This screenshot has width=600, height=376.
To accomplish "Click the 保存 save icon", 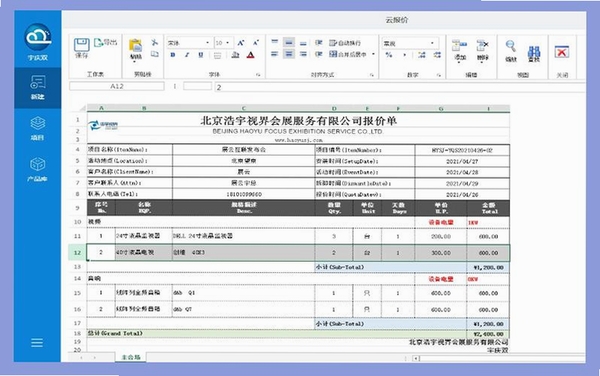I will pos(82,47).
